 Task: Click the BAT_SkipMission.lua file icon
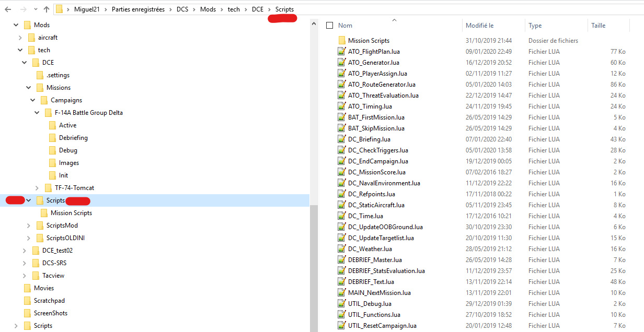pyautogui.click(x=342, y=128)
